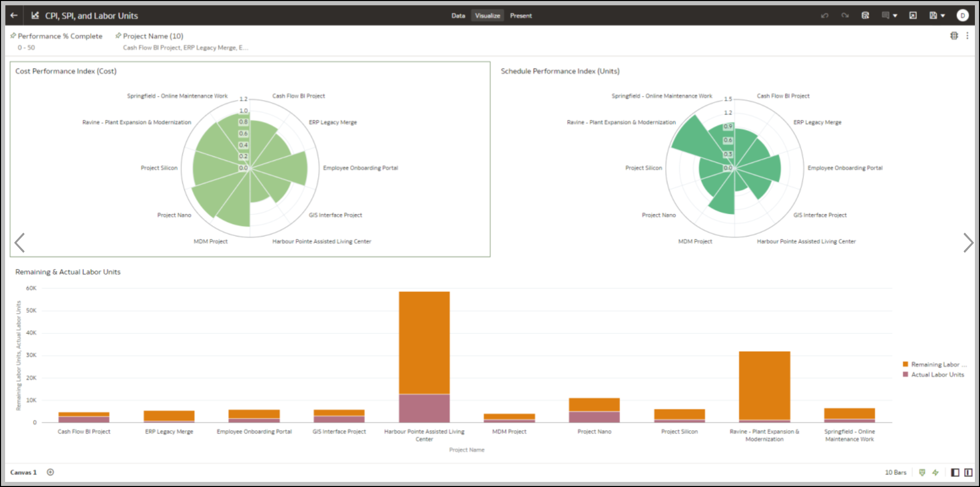This screenshot has width=980, height=487.
Task: Open the notes comment icon
Action: [x=886, y=15]
